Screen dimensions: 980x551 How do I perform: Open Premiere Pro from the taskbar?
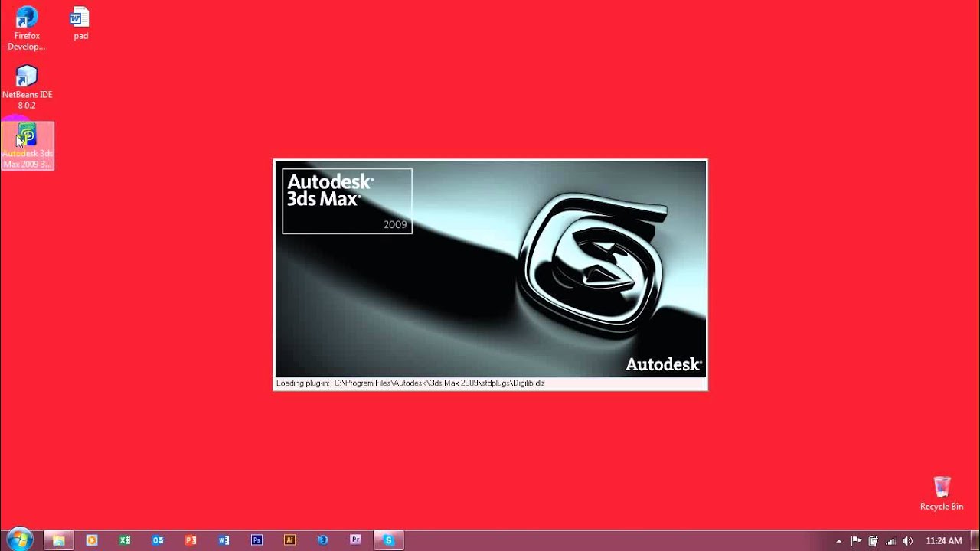[x=355, y=540]
